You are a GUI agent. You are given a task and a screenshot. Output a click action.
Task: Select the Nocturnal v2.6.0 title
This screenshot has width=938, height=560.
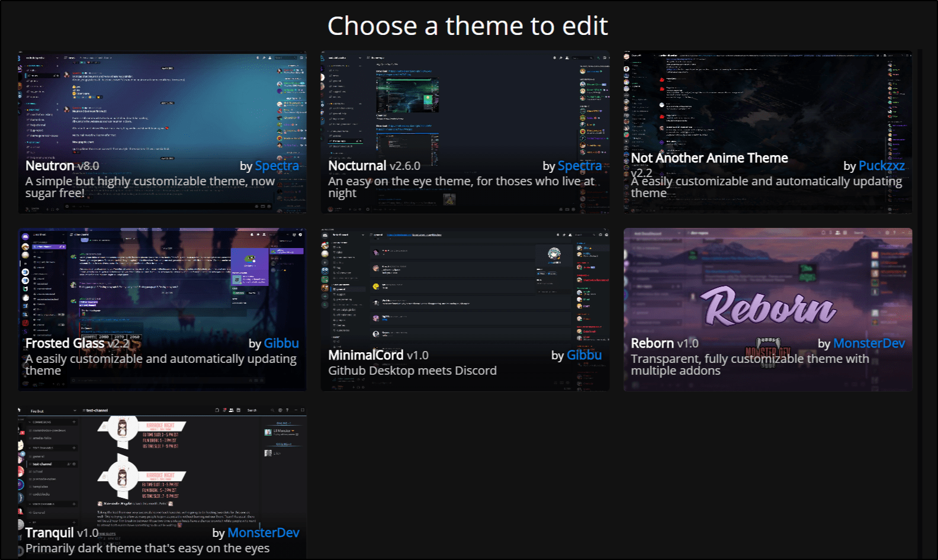[x=374, y=166]
